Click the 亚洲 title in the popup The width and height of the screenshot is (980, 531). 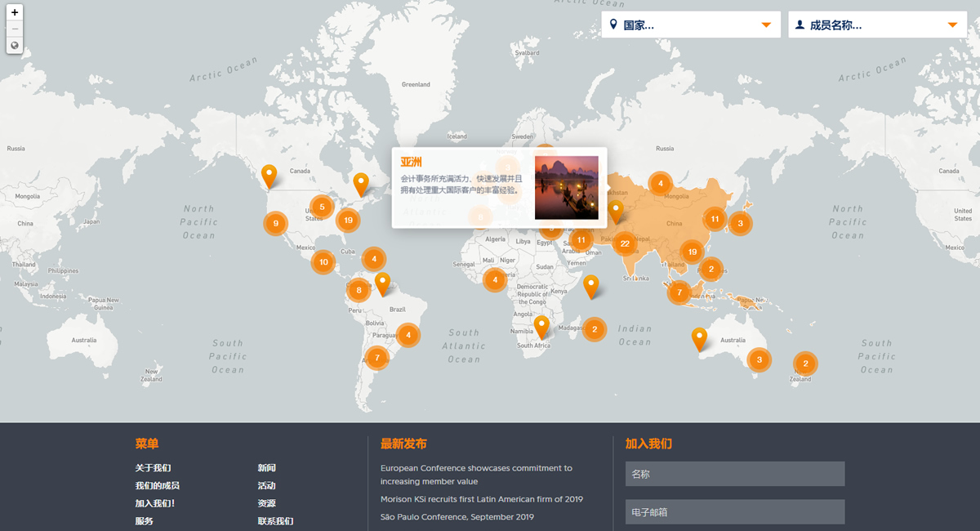coord(411,162)
